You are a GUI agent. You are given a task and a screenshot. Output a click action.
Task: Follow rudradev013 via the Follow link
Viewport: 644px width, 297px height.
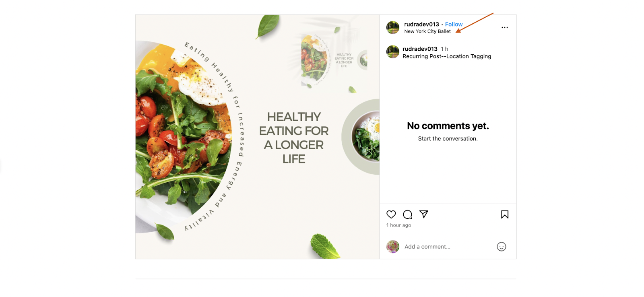(454, 24)
